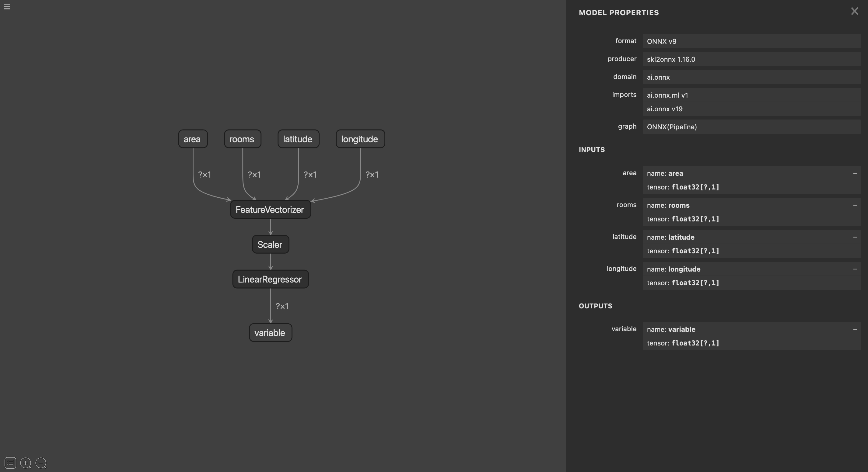Click the model properties list icon

pyautogui.click(x=10, y=463)
